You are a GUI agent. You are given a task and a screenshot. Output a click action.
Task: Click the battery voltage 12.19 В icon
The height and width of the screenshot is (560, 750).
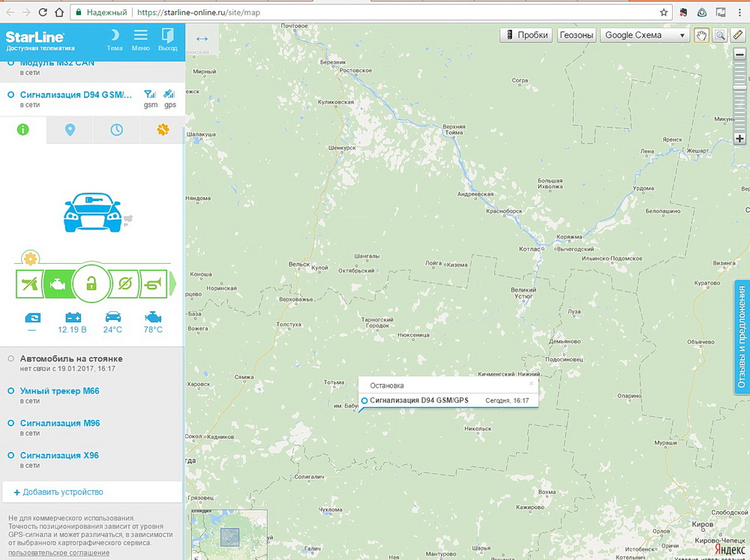pos(73,317)
